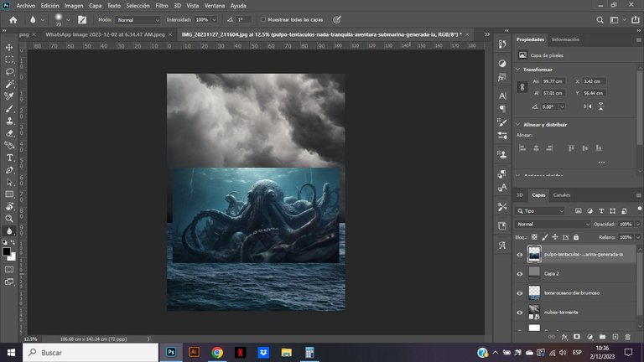Toggle link width and height proportions
This screenshot has width=644, height=362.
522,87
